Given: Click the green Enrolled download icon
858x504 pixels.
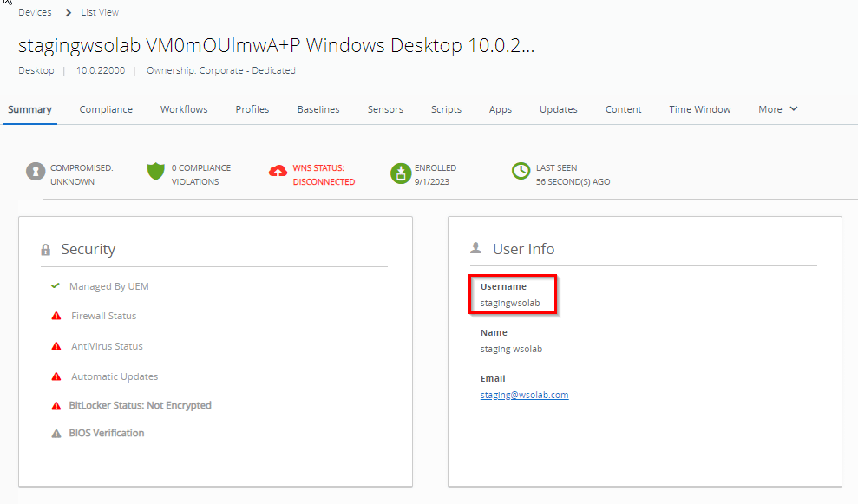Looking at the screenshot, I should point(399,172).
